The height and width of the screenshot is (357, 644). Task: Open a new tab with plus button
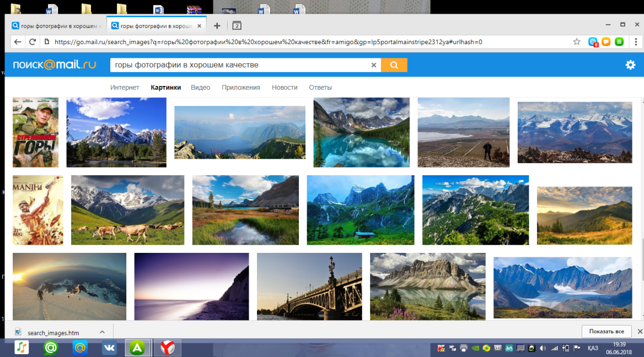[217, 26]
